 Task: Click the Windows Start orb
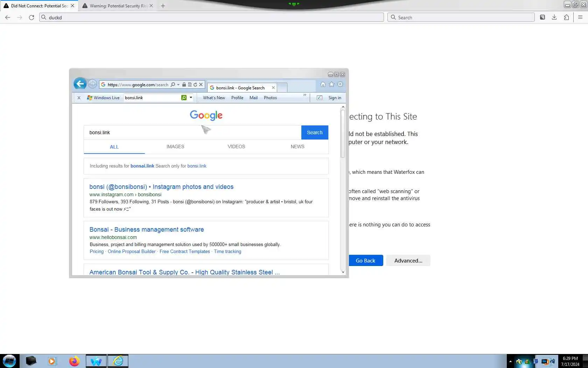click(x=9, y=361)
